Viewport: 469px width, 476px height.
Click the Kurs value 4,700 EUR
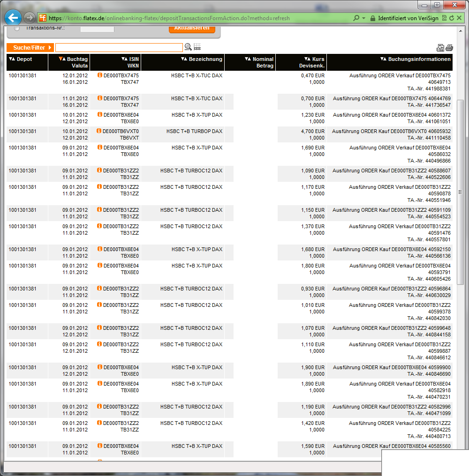(313, 131)
